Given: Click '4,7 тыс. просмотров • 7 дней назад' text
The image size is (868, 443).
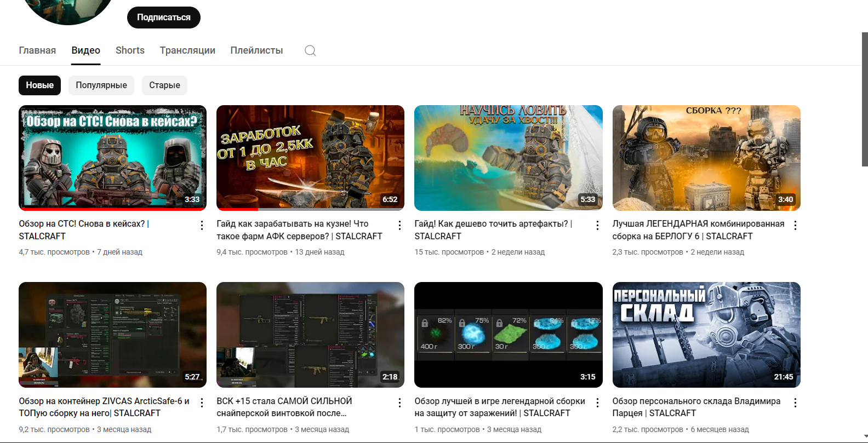Looking at the screenshot, I should click(81, 252).
